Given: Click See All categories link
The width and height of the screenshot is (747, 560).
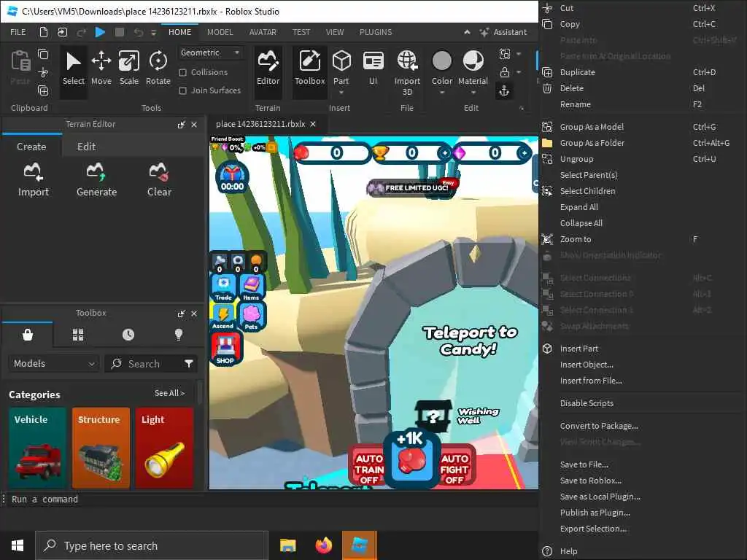Looking at the screenshot, I should tap(169, 393).
